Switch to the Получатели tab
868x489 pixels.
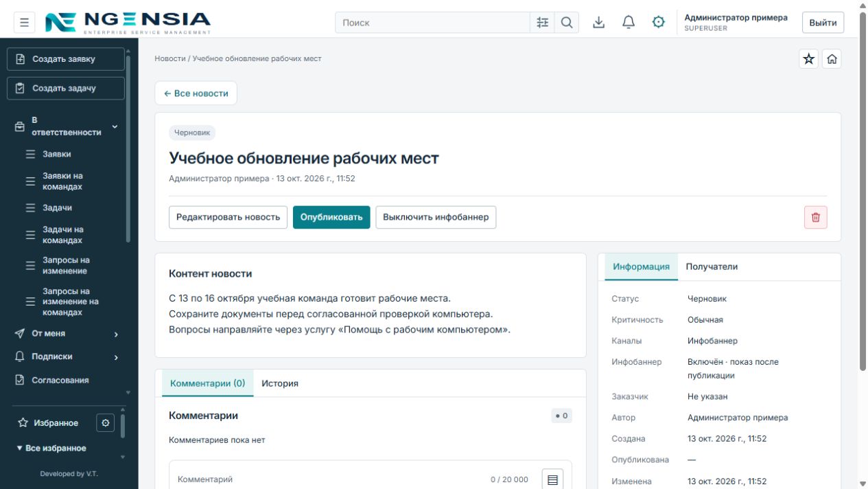click(x=712, y=266)
